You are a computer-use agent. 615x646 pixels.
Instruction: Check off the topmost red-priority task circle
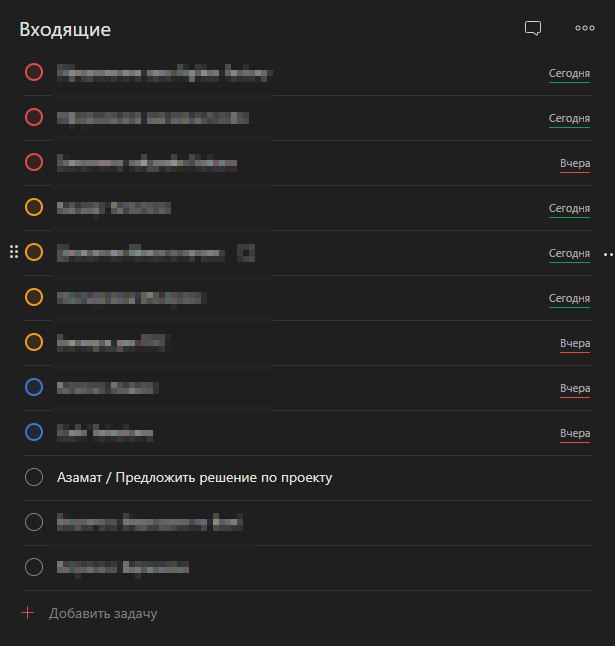[x=34, y=72]
